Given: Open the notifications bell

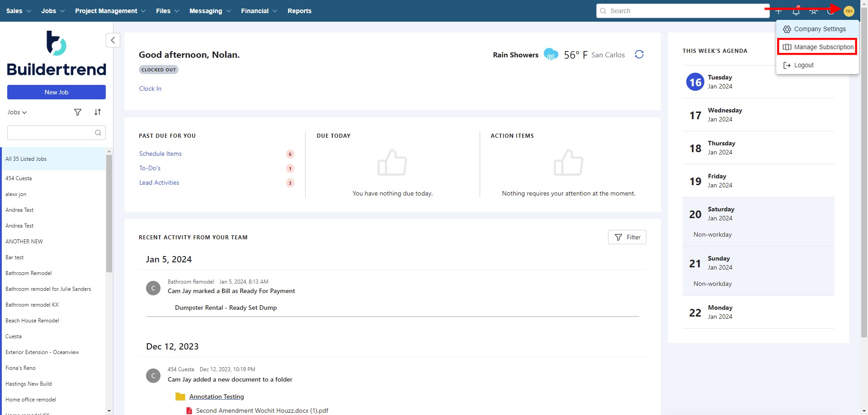Looking at the screenshot, I should click(x=796, y=11).
